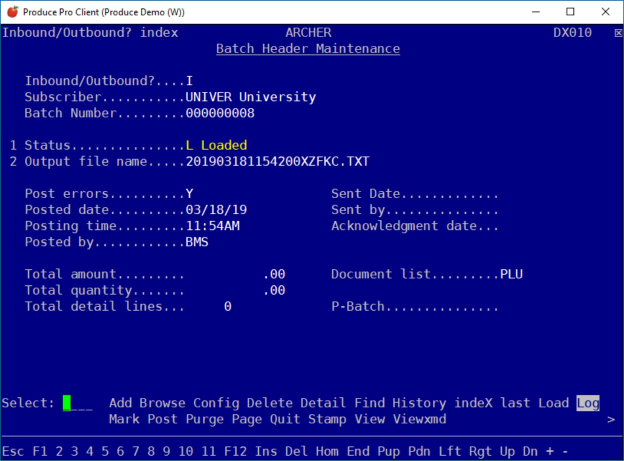The height and width of the screenshot is (461, 624).
Task: Click function key 10 in bottom bar
Action: (x=185, y=451)
